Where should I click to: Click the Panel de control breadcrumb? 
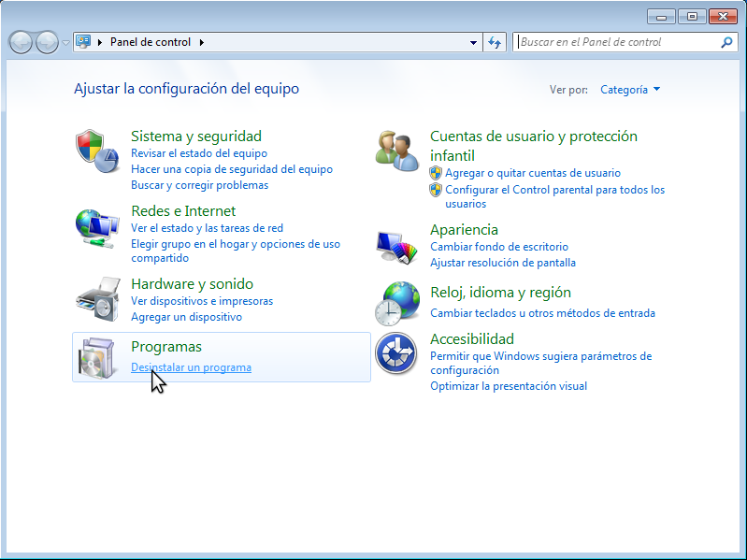151,42
